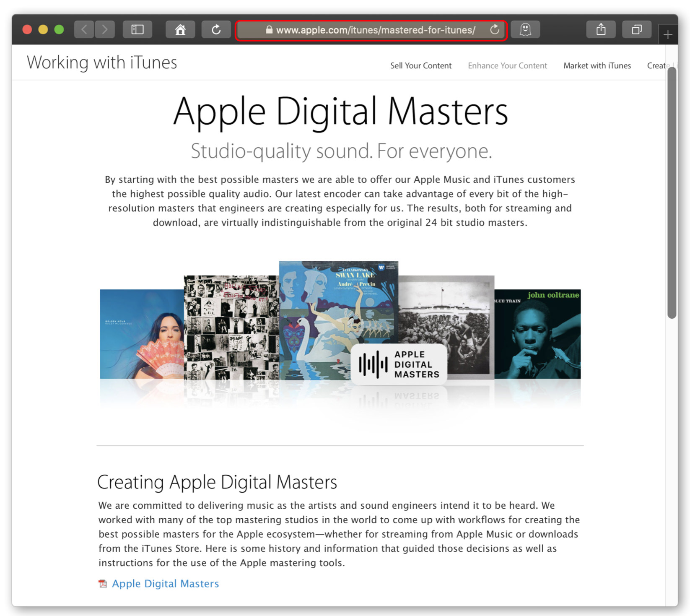Go forward using the Safari forward arrow

coord(105,30)
